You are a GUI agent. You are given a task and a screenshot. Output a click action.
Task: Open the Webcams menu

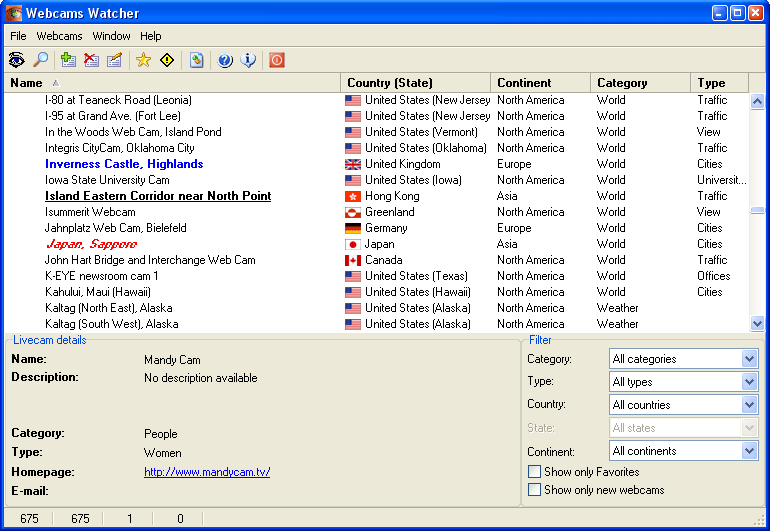59,36
